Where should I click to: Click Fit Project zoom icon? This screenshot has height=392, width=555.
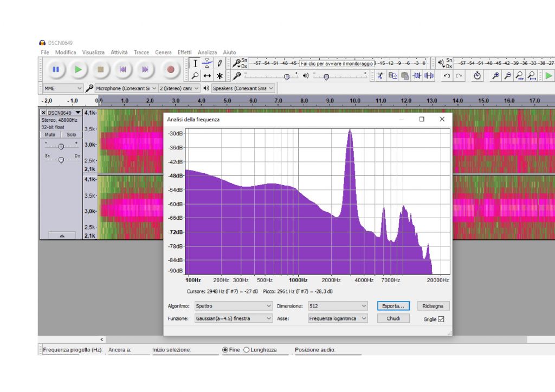(x=532, y=75)
